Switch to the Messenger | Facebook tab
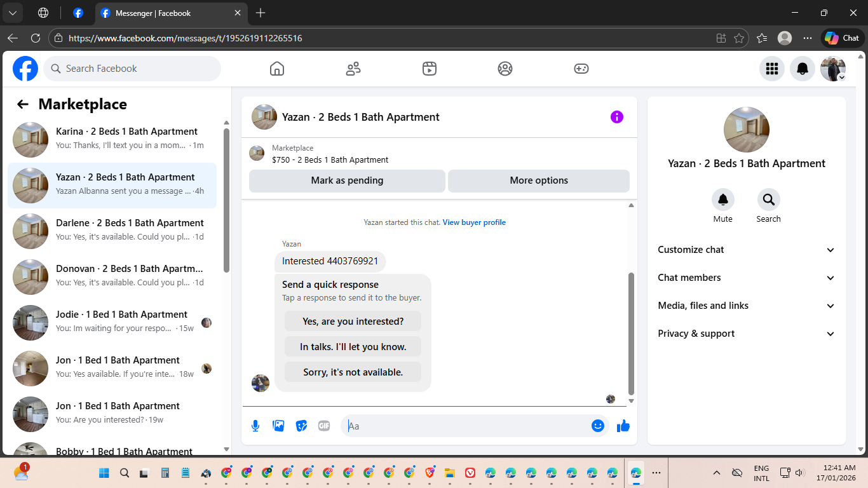Viewport: 868px width, 488px height. (x=172, y=13)
